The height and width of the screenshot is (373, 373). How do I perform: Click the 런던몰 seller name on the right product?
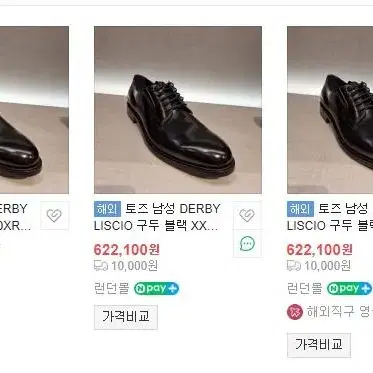(x=304, y=288)
